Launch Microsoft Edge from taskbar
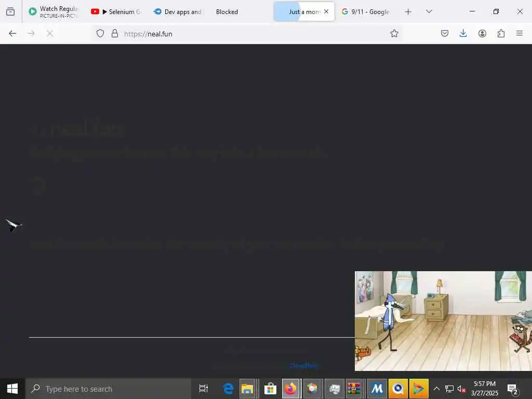Viewport: 532px width, 399px height. pos(228,389)
